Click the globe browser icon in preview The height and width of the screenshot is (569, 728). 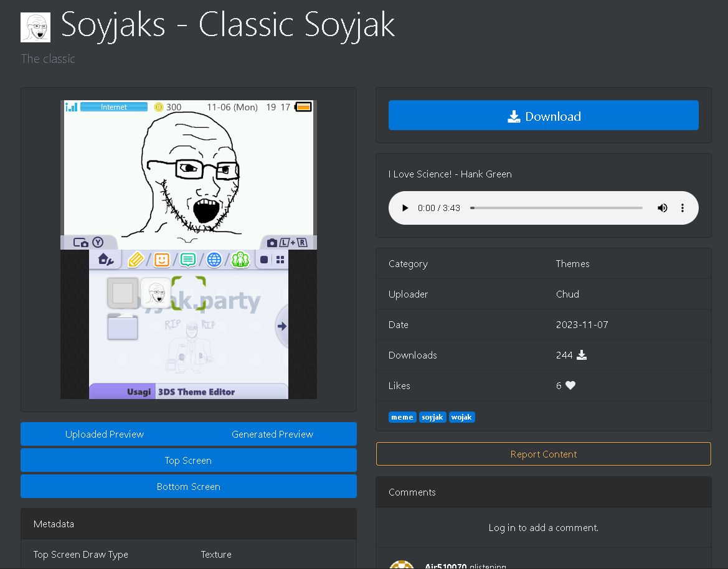click(x=214, y=260)
